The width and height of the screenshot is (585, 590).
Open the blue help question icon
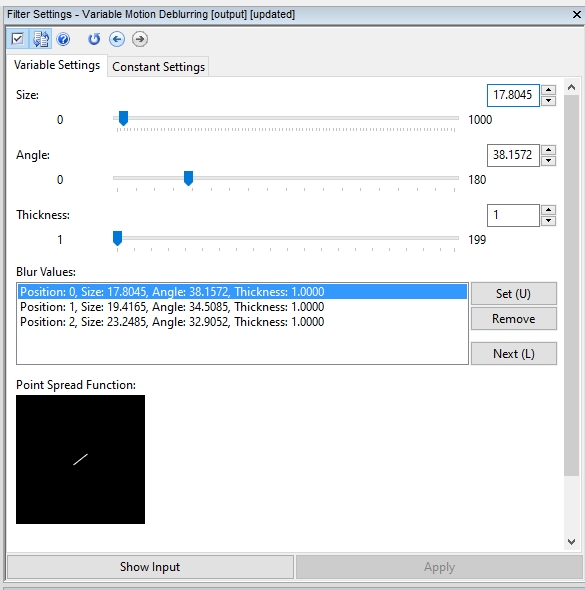coord(63,39)
